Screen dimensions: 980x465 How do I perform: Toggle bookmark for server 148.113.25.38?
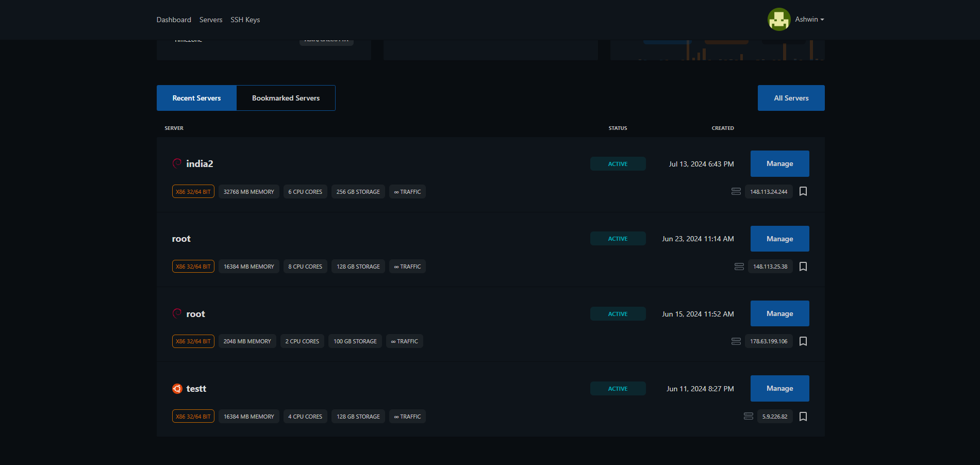pos(803,267)
